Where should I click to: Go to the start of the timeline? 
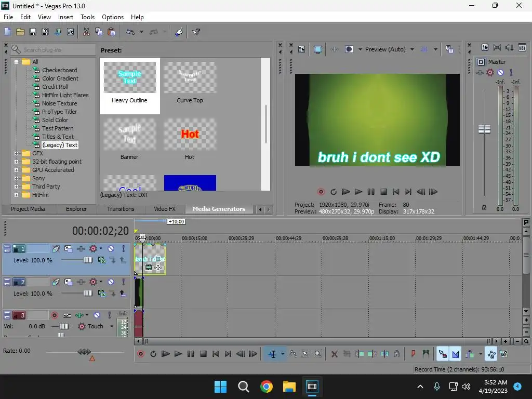(216, 354)
